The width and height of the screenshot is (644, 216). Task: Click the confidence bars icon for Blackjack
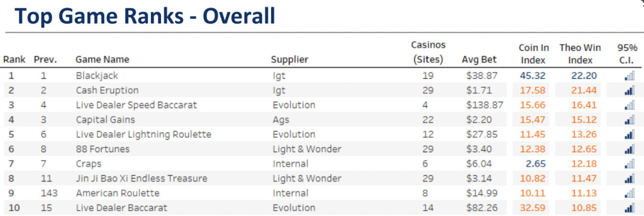tap(629, 76)
